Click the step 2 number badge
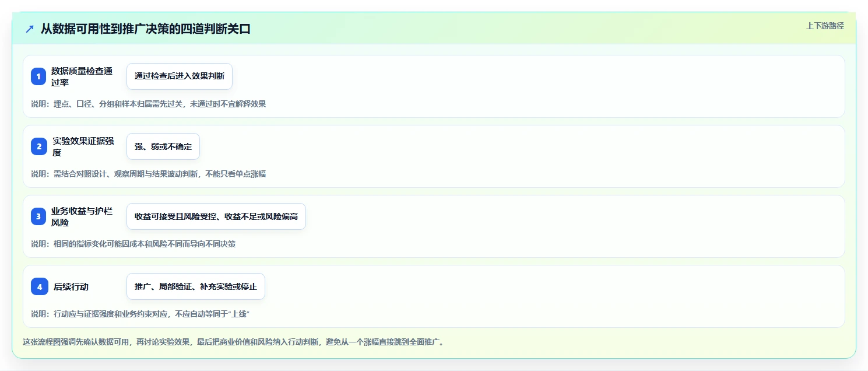 pyautogui.click(x=38, y=146)
